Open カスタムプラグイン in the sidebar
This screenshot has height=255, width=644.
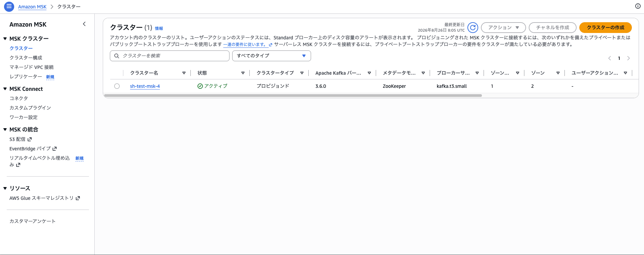(x=30, y=108)
